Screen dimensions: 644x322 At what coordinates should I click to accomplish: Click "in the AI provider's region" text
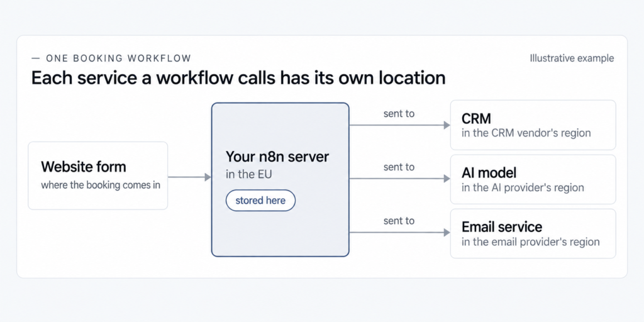[523, 187]
